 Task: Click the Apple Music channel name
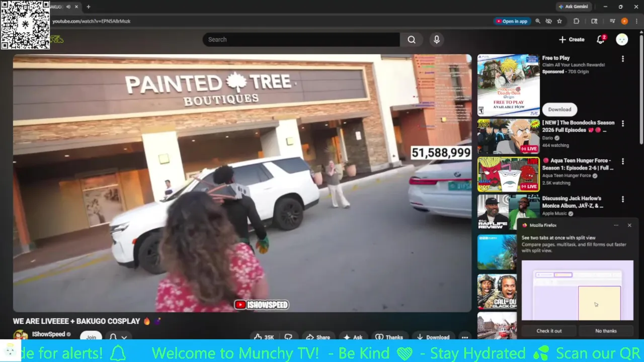pyautogui.click(x=554, y=214)
